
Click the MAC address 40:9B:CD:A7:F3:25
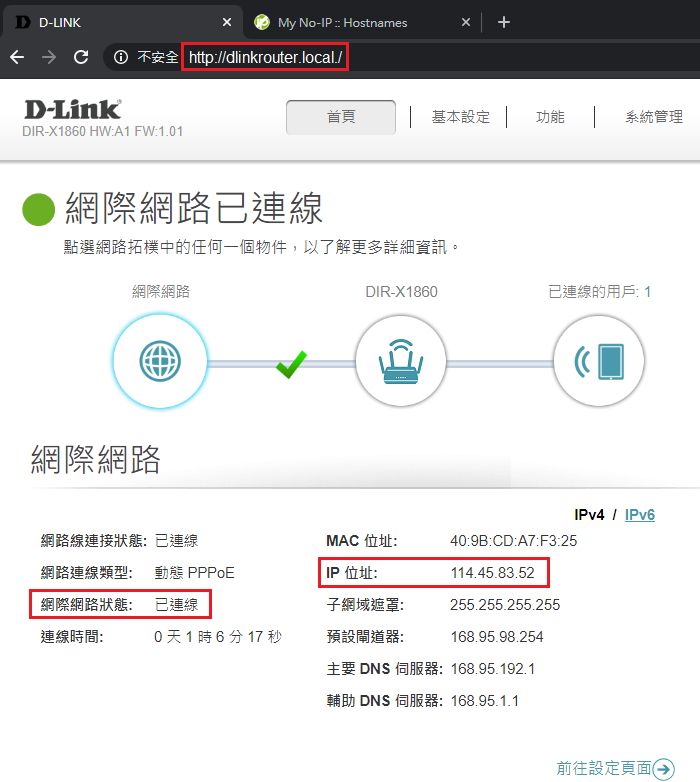(514, 541)
